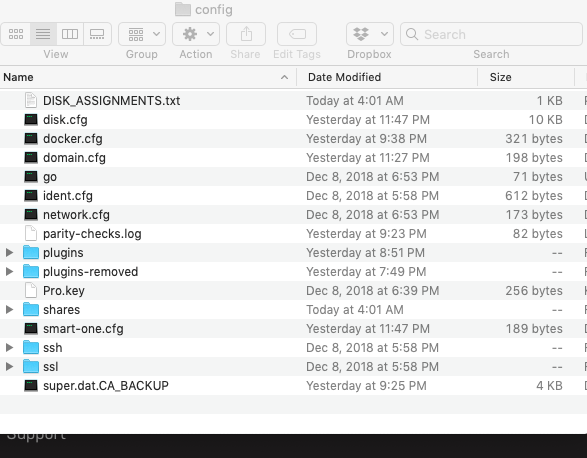Toggle sort direction arrow in Name header
Image resolution: width=587 pixels, height=458 pixels.
click(x=285, y=77)
